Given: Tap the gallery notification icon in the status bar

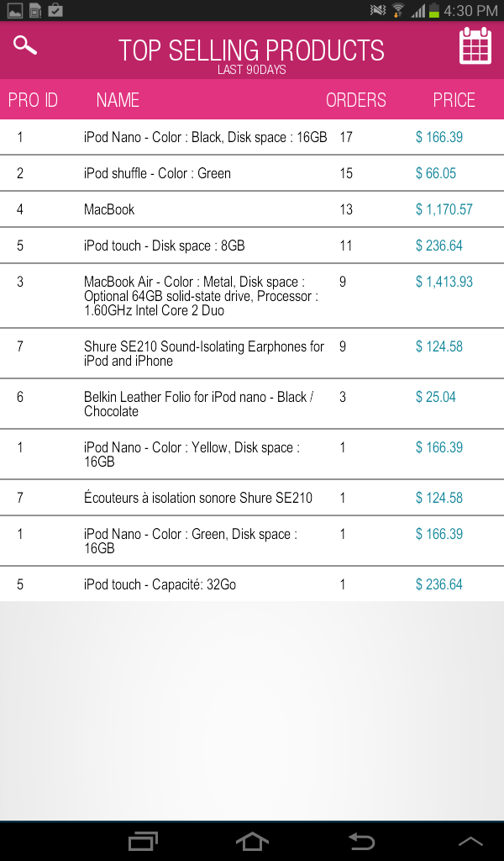Looking at the screenshot, I should [x=15, y=10].
